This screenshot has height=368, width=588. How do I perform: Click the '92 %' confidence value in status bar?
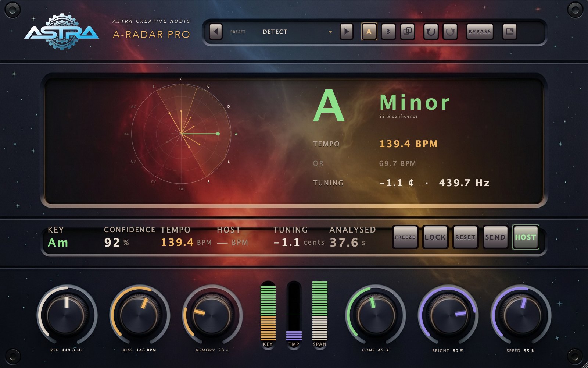pos(116,243)
